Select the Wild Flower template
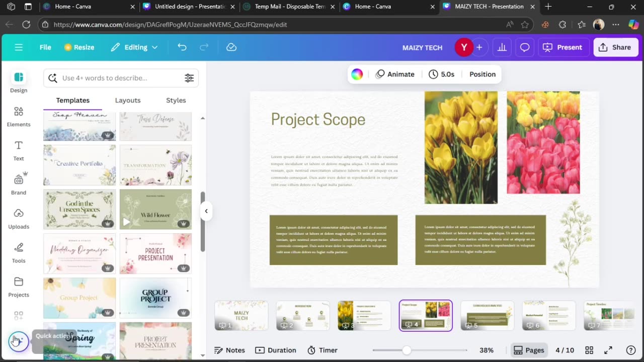The width and height of the screenshot is (644, 362). [x=155, y=209]
